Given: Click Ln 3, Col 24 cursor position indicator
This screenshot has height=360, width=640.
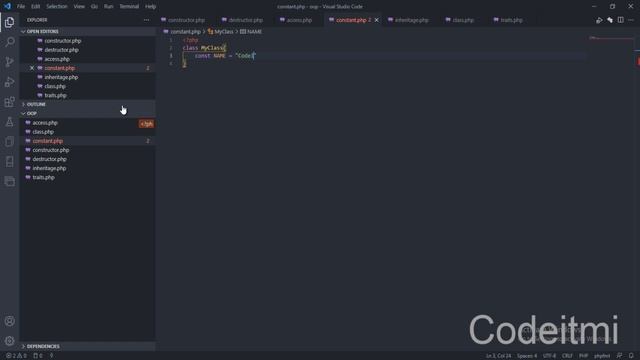Looking at the screenshot, I should [x=498, y=356].
